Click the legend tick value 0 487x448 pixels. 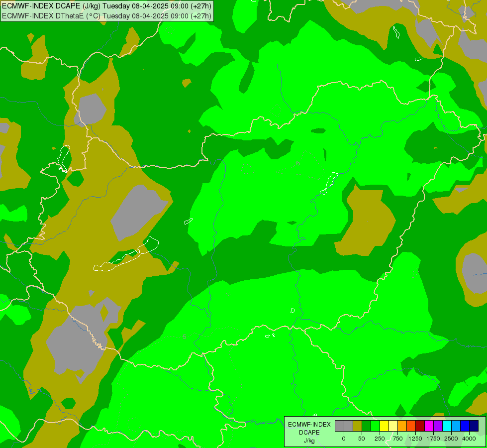[344, 439]
